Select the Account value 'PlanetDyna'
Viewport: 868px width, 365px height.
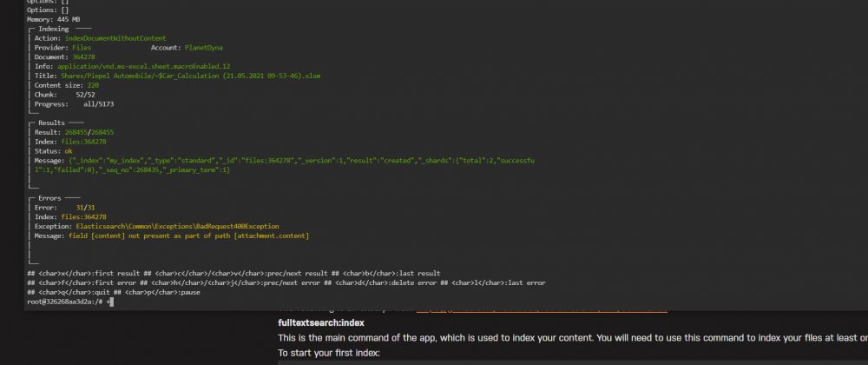pyautogui.click(x=204, y=48)
